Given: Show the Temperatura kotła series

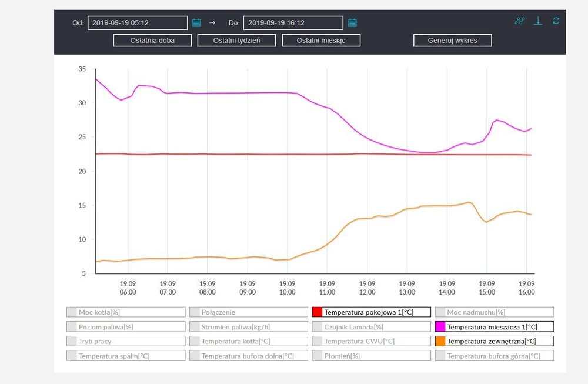Looking at the screenshot, I should [x=249, y=341].
